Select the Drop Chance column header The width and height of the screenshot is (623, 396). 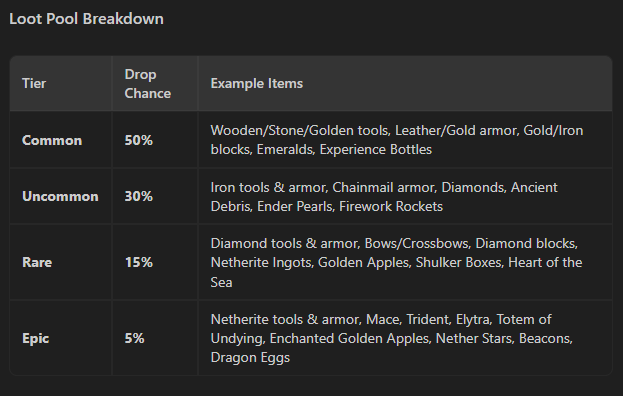click(x=148, y=83)
